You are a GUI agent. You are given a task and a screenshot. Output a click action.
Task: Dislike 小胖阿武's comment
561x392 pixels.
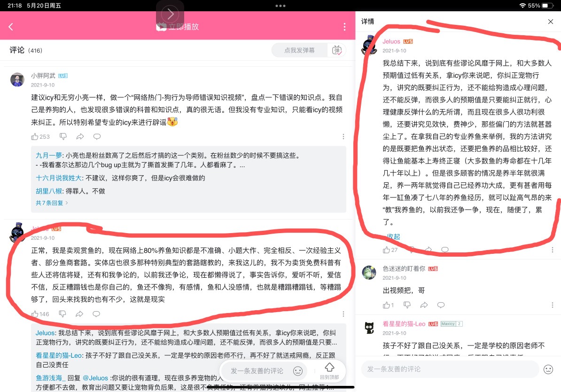63,136
